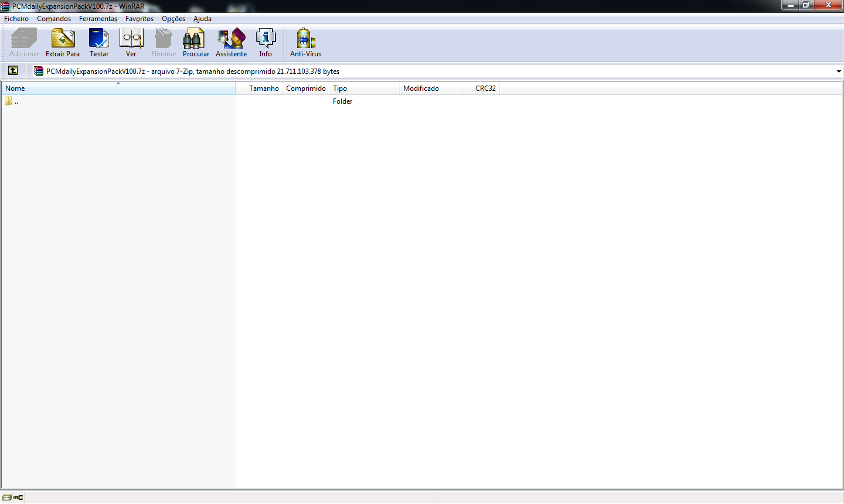Viewport: 844px width, 504px height.
Task: Show archive Info
Action: pyautogui.click(x=266, y=43)
